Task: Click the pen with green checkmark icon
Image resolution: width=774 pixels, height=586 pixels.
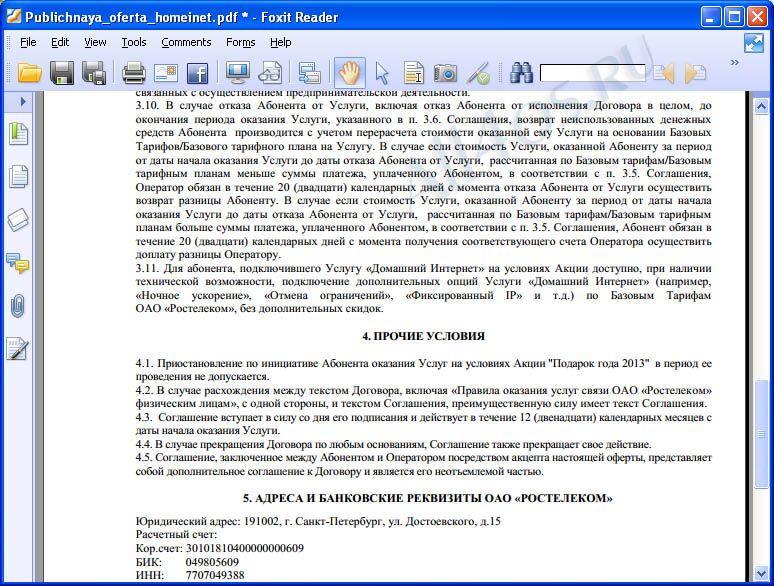Action: 478,73
